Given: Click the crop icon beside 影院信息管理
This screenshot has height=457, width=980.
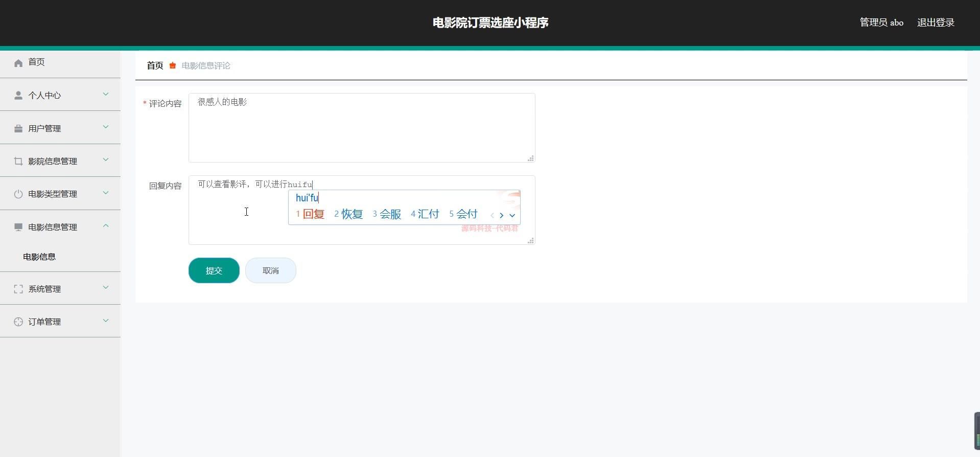Looking at the screenshot, I should 18,161.
